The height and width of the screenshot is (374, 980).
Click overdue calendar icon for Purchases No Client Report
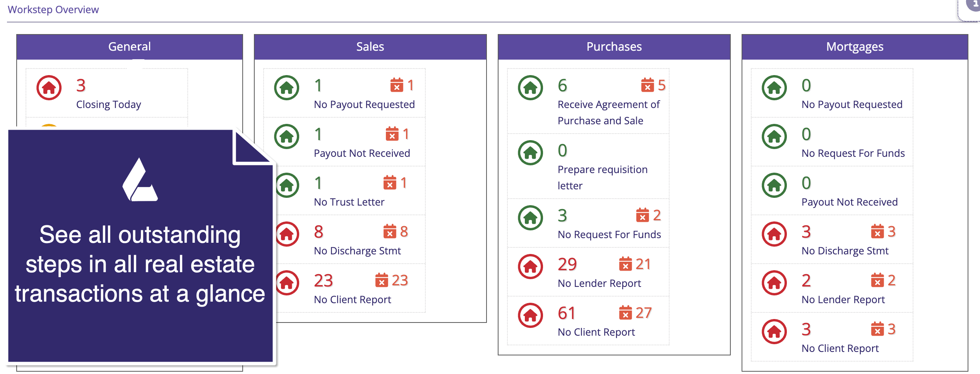[625, 313]
